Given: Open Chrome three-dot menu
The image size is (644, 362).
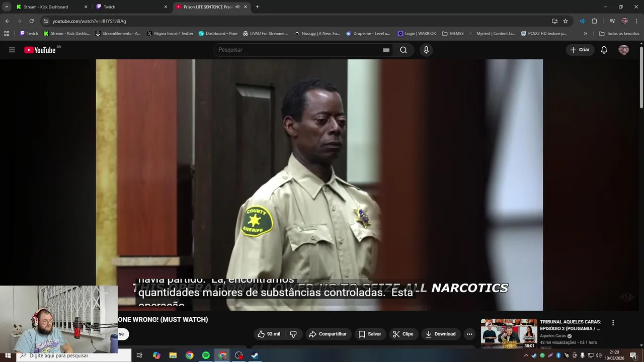Looking at the screenshot, I should tap(636, 21).
